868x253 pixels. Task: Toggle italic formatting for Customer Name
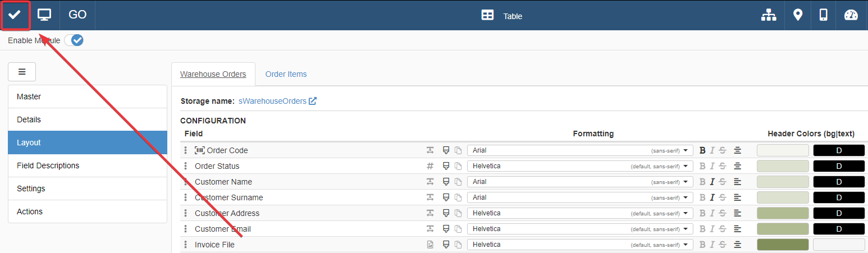(x=712, y=182)
